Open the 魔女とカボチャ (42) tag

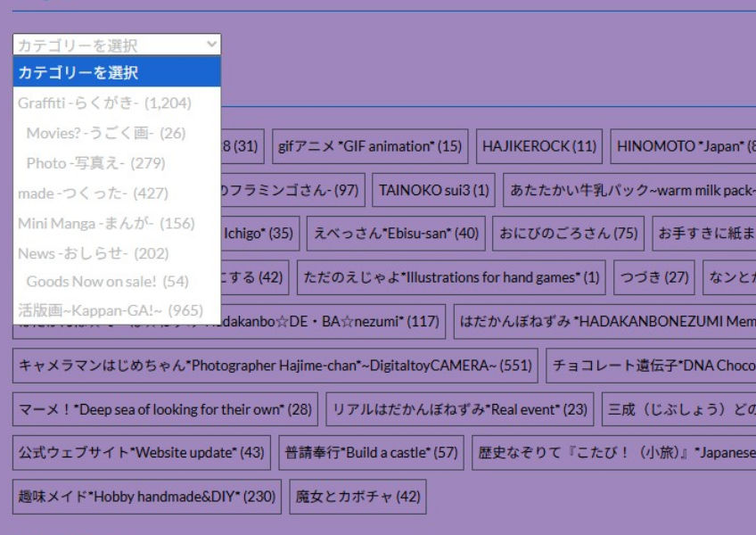click(x=357, y=497)
